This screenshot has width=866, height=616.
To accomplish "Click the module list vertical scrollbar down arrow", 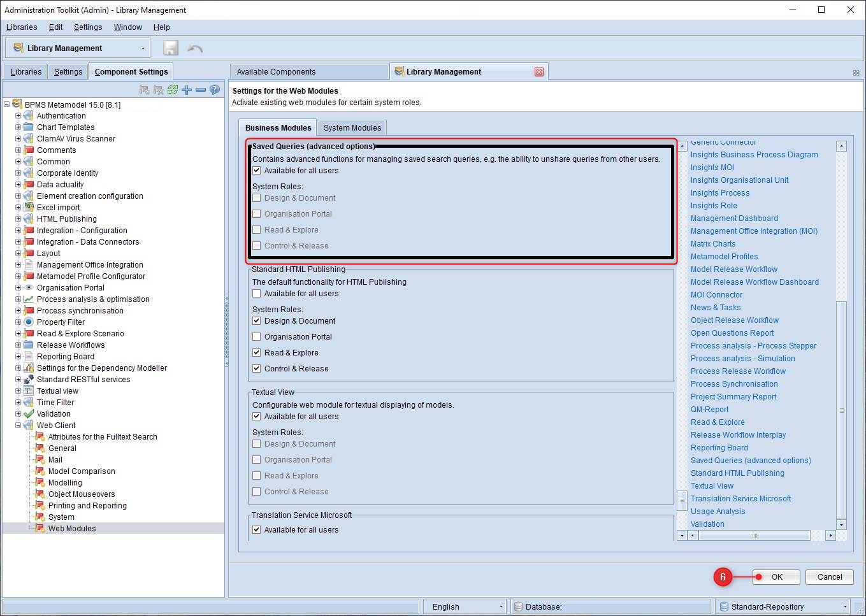I will point(841,525).
